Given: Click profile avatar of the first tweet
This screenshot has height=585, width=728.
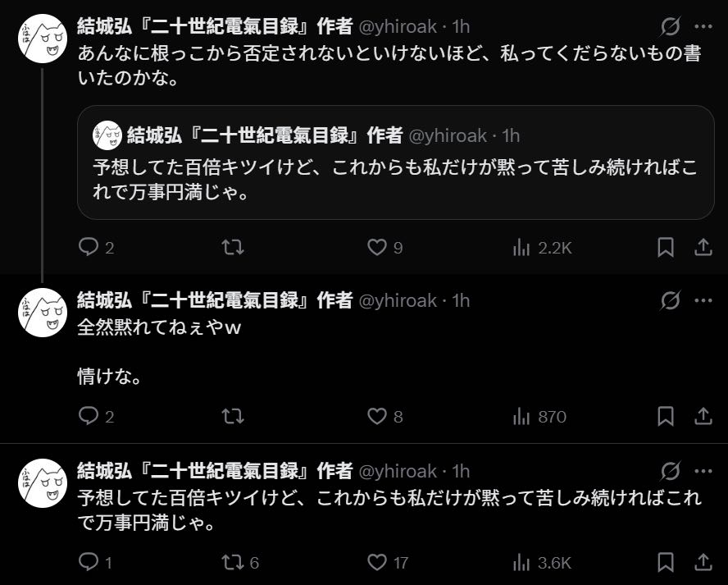Looking at the screenshot, I should [43, 38].
